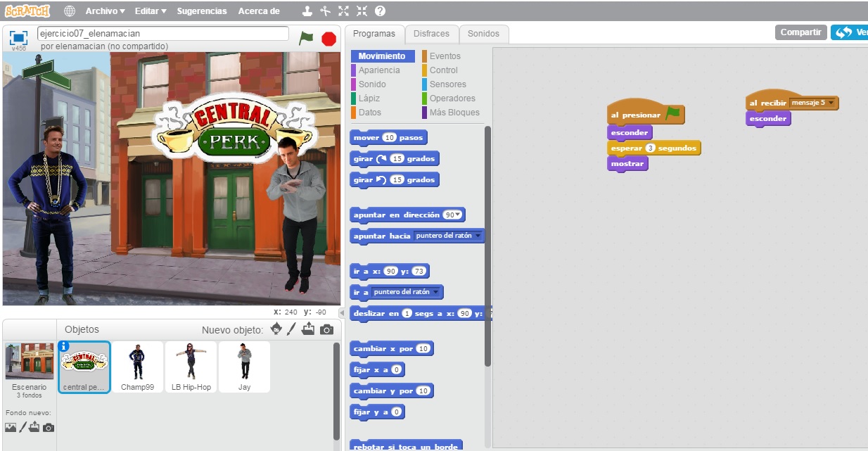Open Editar menu
The image size is (868, 451).
(151, 11)
